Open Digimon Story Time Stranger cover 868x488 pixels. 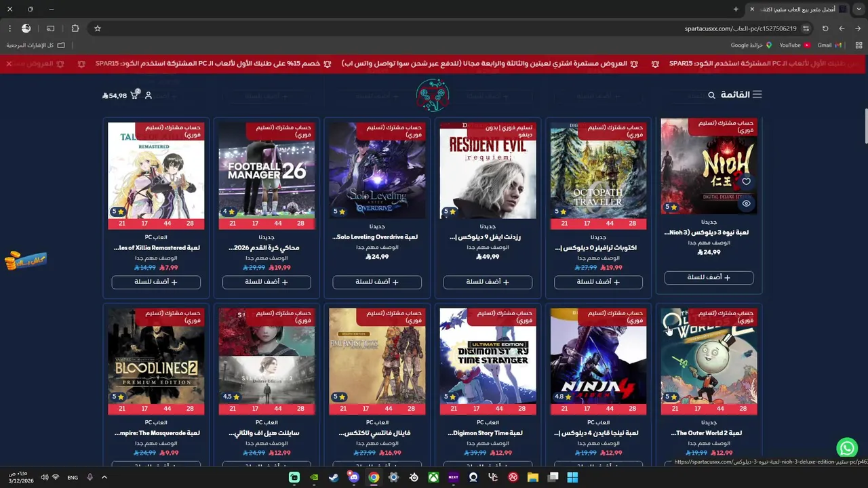point(488,356)
